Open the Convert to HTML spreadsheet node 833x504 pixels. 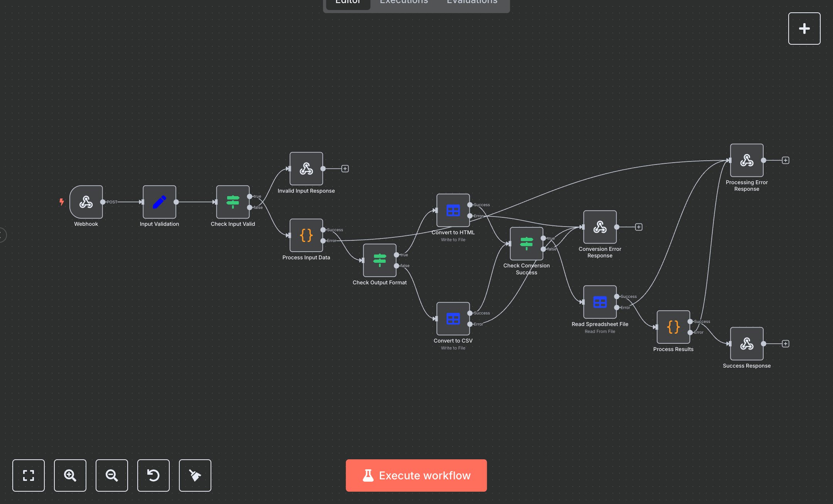click(453, 210)
